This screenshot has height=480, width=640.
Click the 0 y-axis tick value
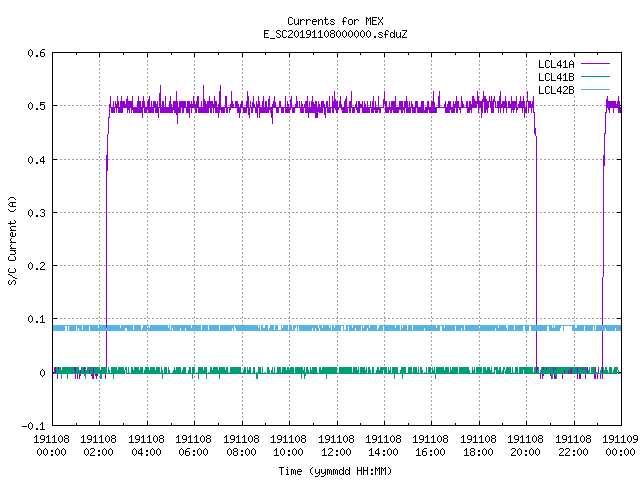(x=42, y=373)
